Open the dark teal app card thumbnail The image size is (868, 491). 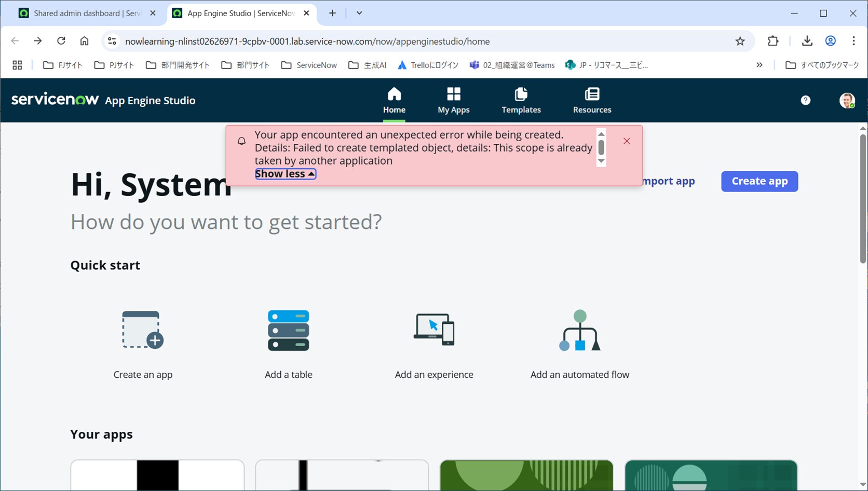click(x=711, y=475)
